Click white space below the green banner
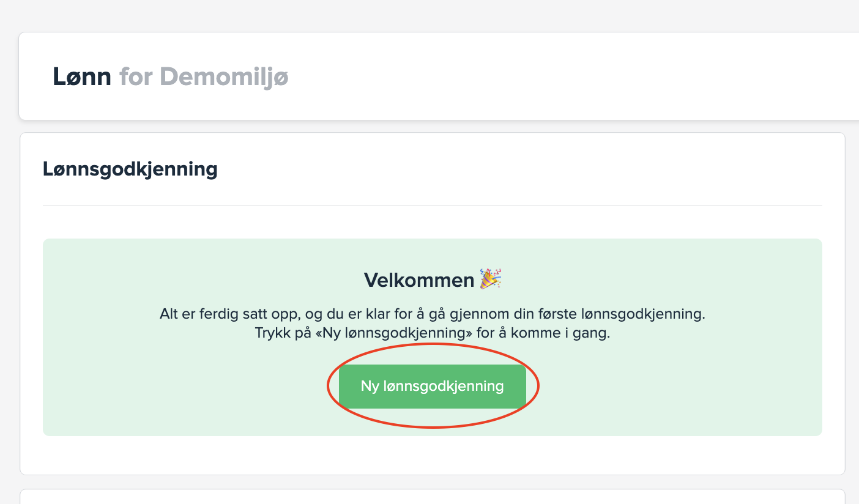This screenshot has width=859, height=504. point(432,455)
